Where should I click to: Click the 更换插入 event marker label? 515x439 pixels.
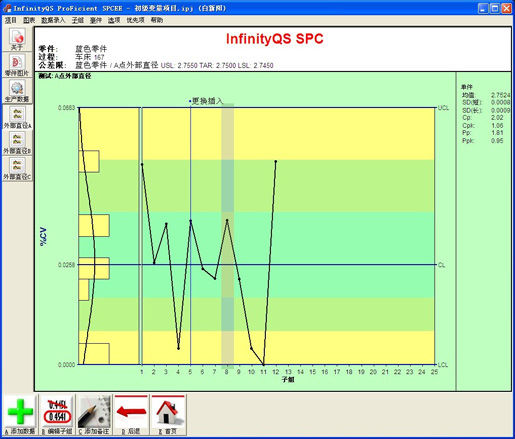point(206,101)
